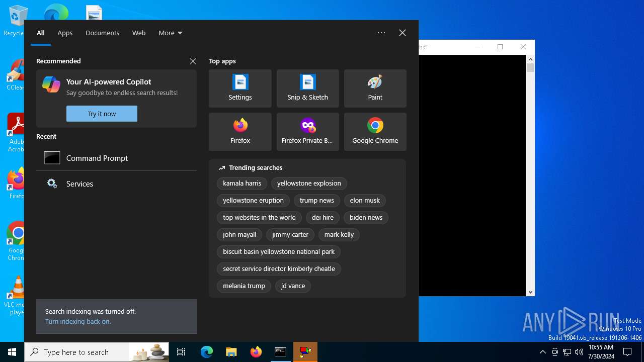Click the Windows Start button
This screenshot has height=362, width=644.
tap(12, 352)
